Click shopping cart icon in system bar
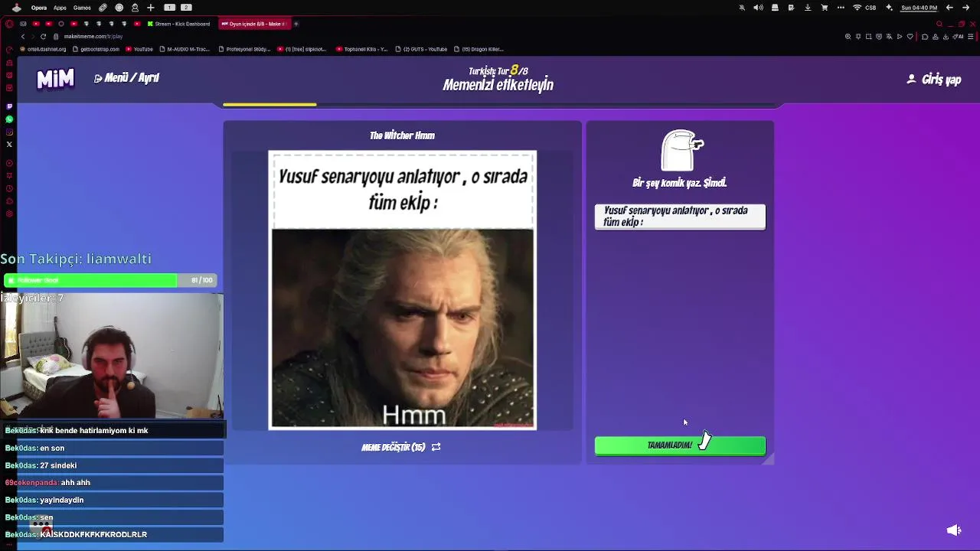Screen dimensions: 980x551 click(x=825, y=8)
